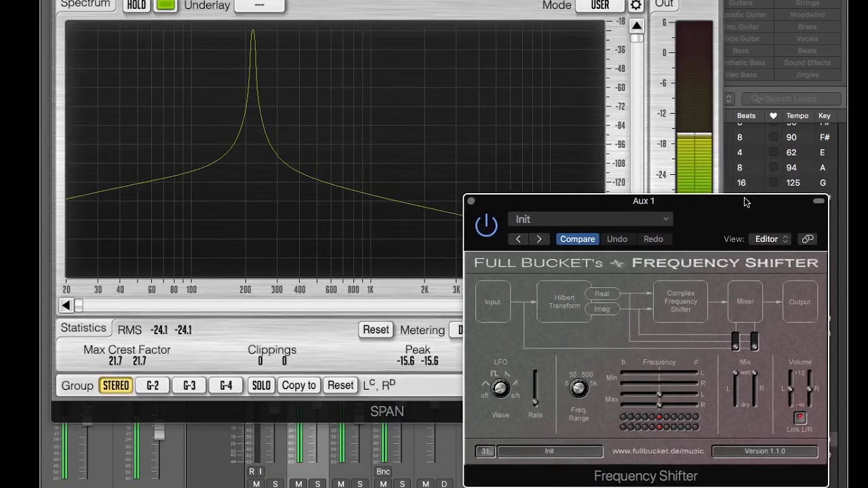Click SPAN horizontal scroll left arrow
The width and height of the screenshot is (868, 488).
66,305
